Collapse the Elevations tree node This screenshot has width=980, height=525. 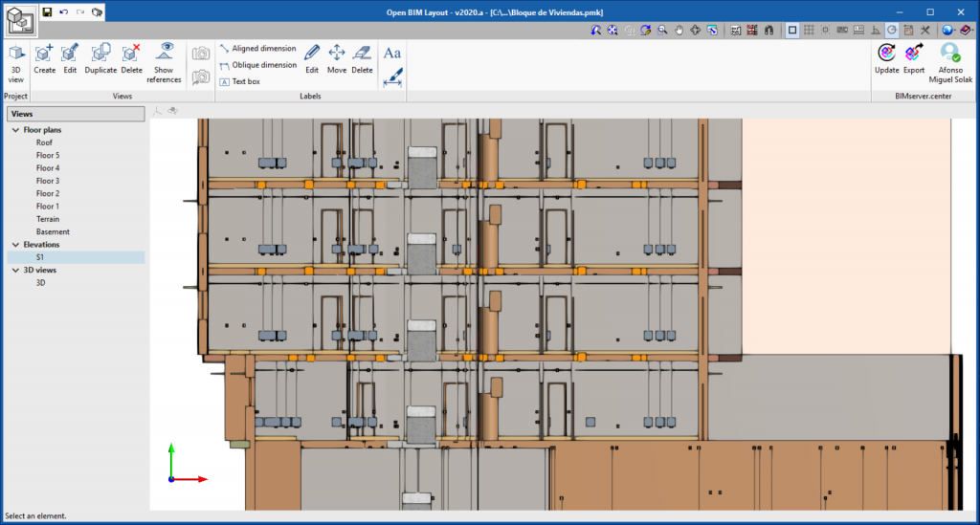[x=15, y=245]
